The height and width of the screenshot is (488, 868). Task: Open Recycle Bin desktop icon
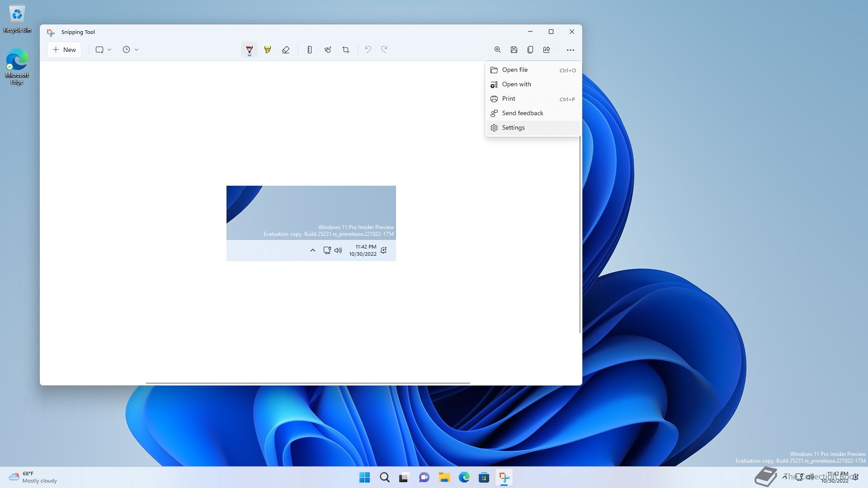17,19
